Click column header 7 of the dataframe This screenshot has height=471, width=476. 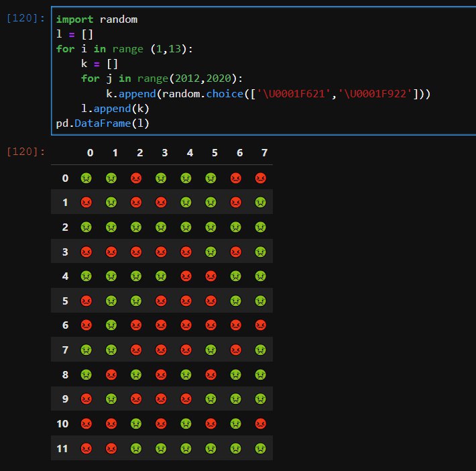click(265, 153)
